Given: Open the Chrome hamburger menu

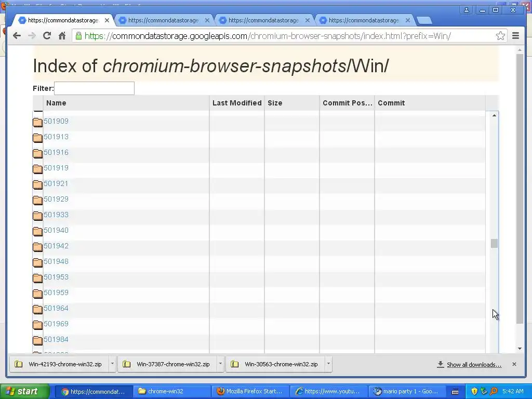Looking at the screenshot, I should tap(515, 36).
